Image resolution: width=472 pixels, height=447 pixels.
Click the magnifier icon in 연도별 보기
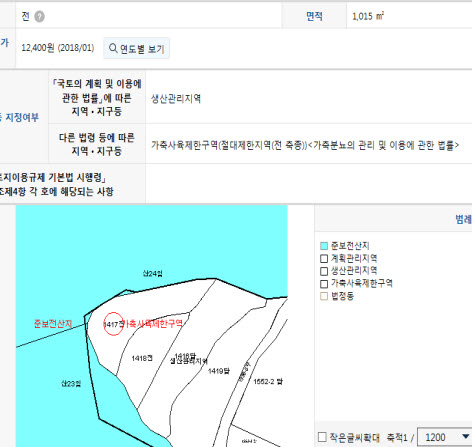coord(113,48)
